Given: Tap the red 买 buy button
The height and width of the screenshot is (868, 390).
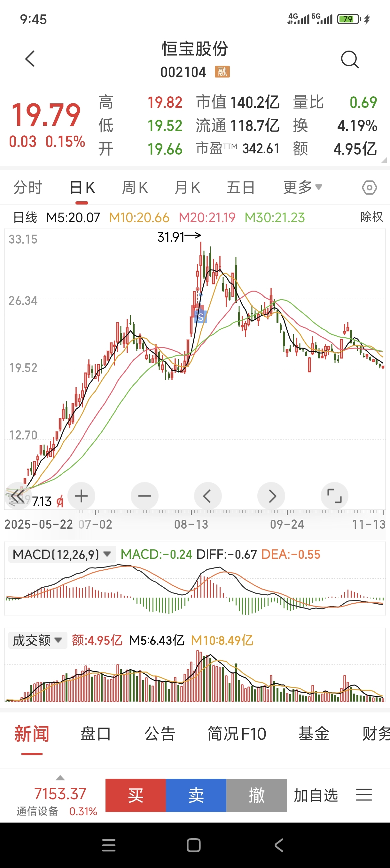Looking at the screenshot, I should 136,795.
